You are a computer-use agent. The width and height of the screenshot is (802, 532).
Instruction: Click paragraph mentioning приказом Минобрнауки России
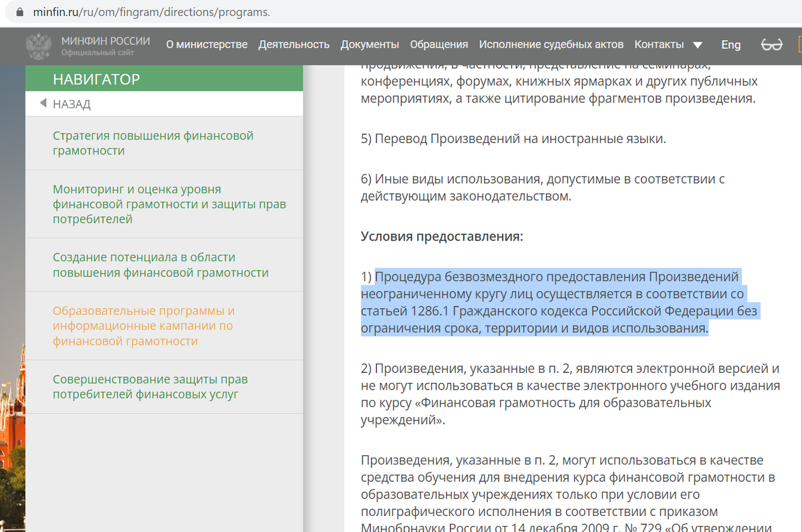(x=567, y=493)
